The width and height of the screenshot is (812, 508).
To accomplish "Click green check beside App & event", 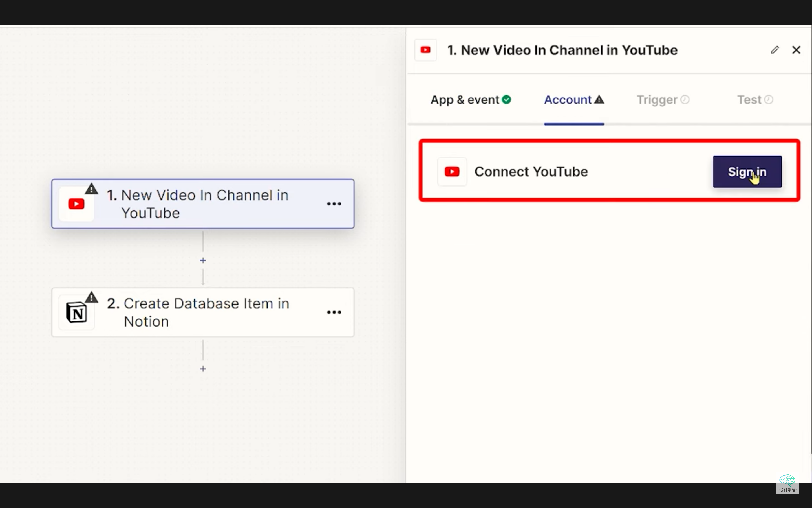I will [506, 100].
